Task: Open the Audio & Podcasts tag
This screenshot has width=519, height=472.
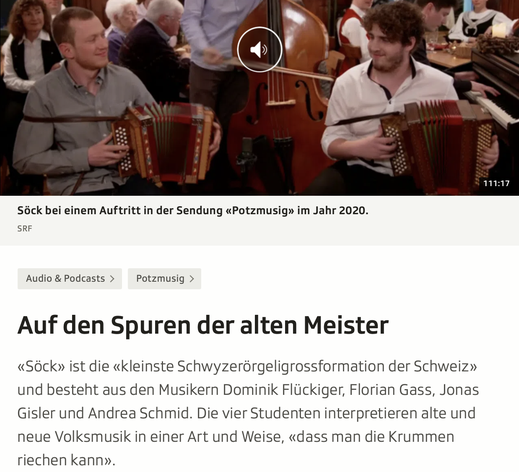Action: [70, 279]
